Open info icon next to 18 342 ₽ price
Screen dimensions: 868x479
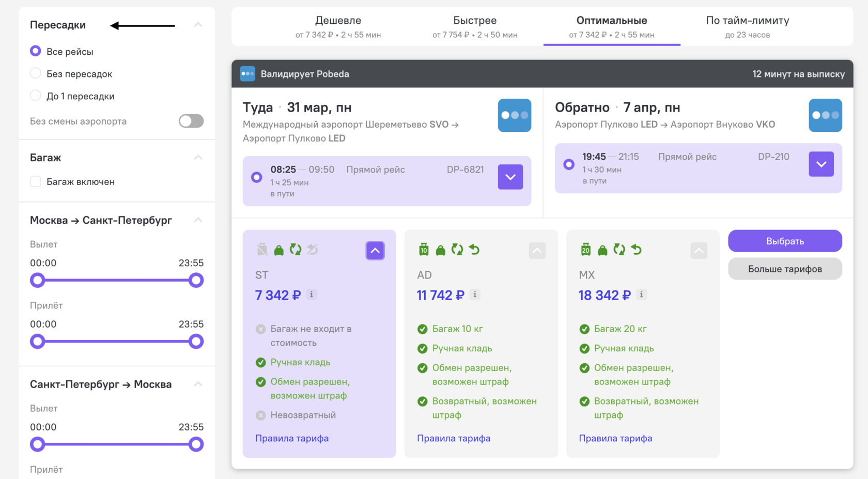pos(641,295)
